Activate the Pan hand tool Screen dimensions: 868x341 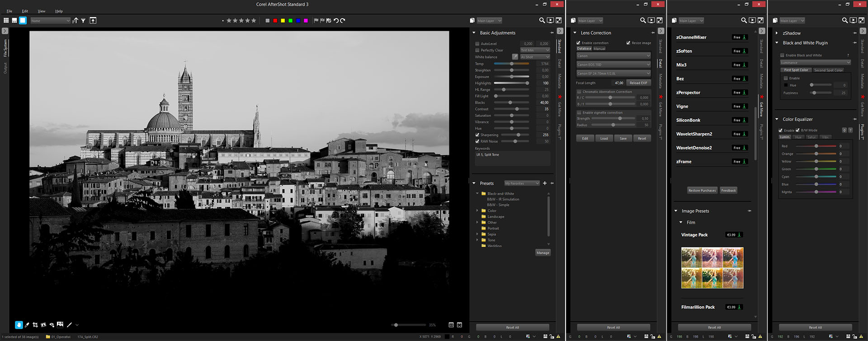(19, 325)
